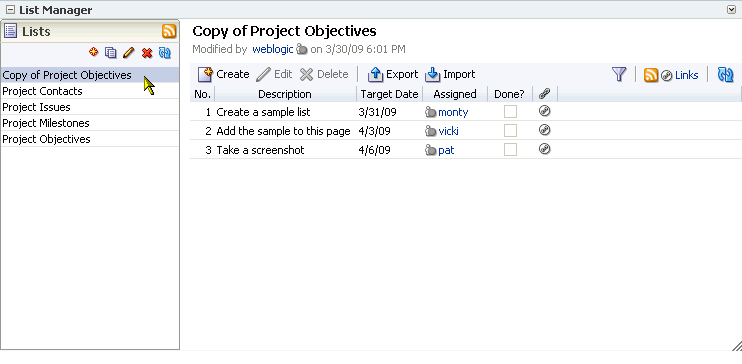Sort by Assigned column header
Image resolution: width=742 pixels, height=364 pixels.
click(x=455, y=94)
